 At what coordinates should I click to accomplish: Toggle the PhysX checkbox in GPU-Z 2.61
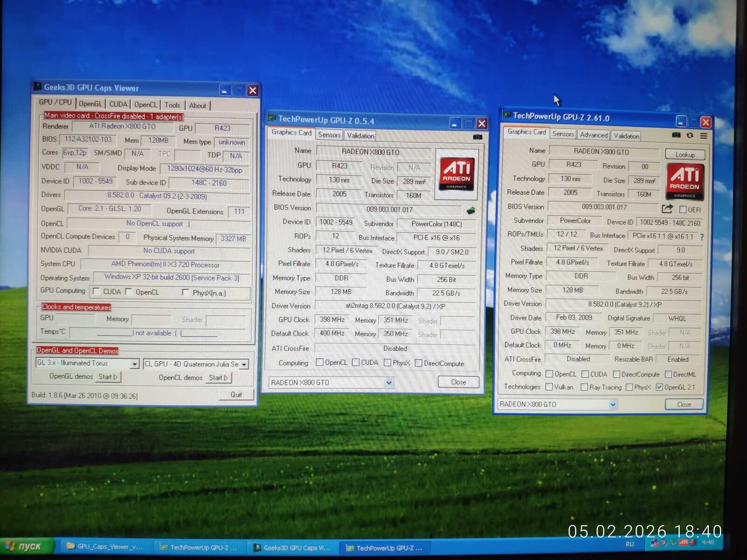(x=629, y=387)
